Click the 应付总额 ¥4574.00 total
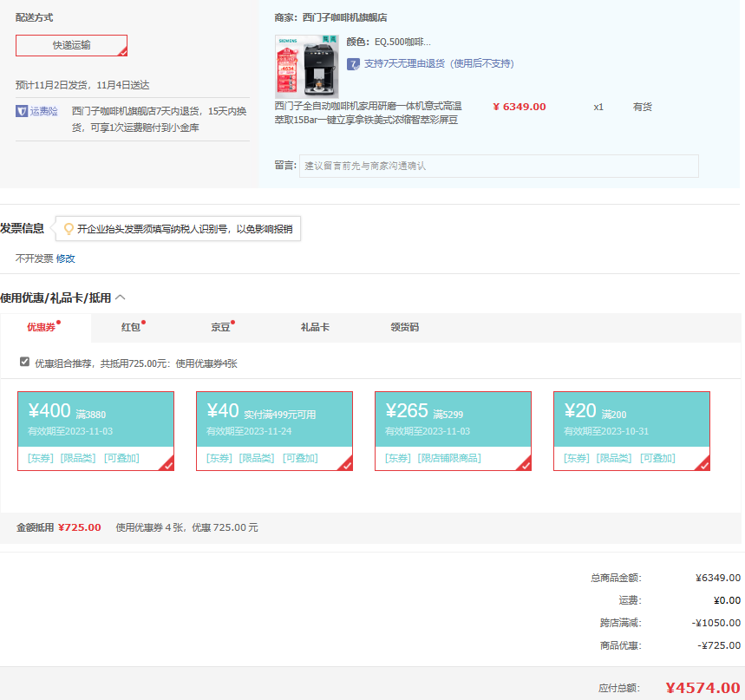Viewport: 745px width, 700px height. (x=703, y=688)
